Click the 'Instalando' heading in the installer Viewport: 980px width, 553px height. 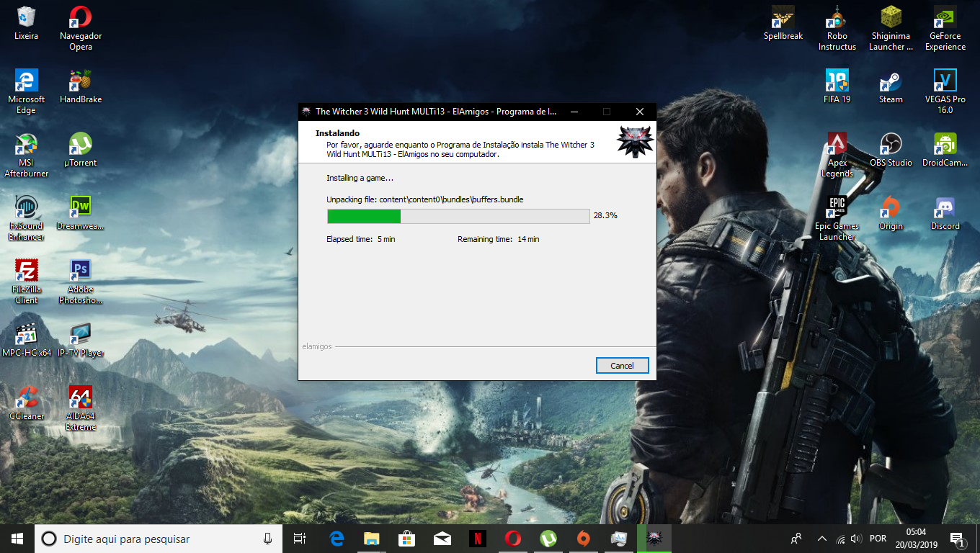337,133
